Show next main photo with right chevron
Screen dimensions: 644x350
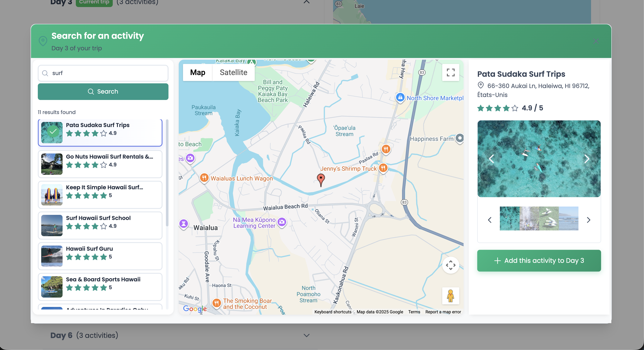(x=587, y=159)
